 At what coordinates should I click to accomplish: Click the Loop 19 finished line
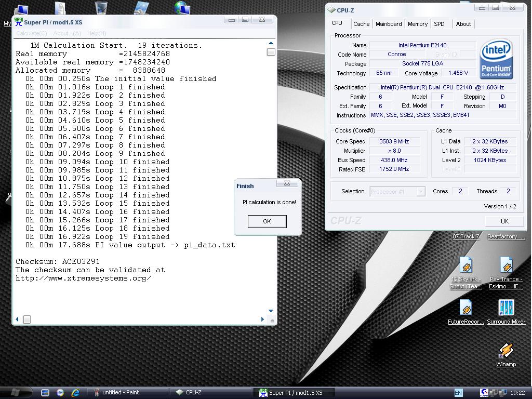tap(97, 236)
